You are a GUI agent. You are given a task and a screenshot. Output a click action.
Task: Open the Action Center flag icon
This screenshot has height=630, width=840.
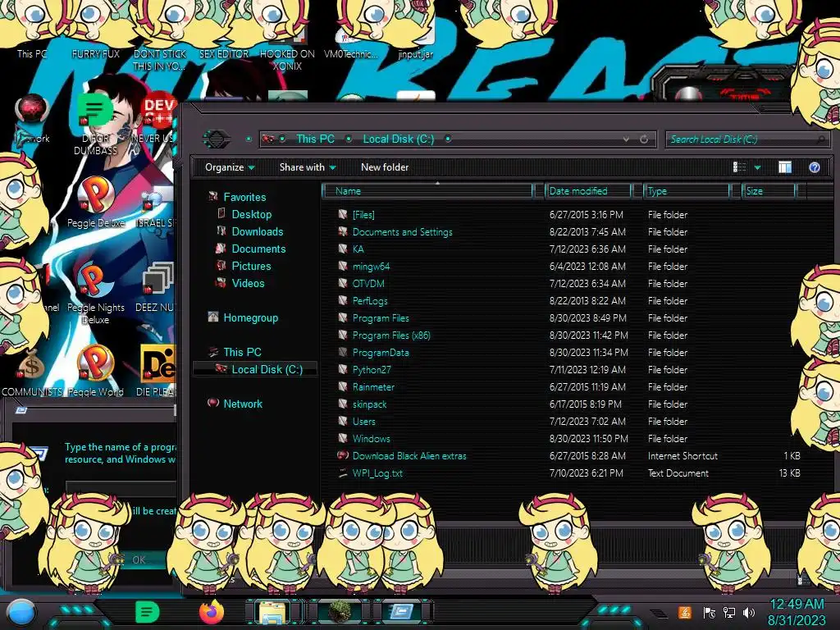[x=710, y=612]
